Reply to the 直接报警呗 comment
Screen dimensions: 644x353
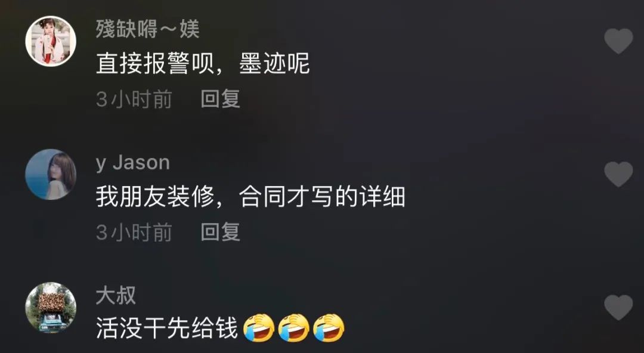[x=221, y=99]
